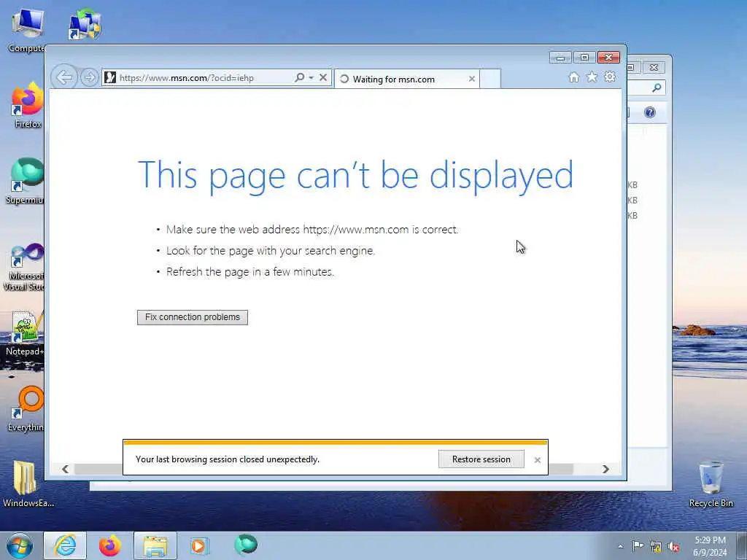The image size is (747, 560).
Task: Close the Internet Explorer window
Action: [608, 58]
